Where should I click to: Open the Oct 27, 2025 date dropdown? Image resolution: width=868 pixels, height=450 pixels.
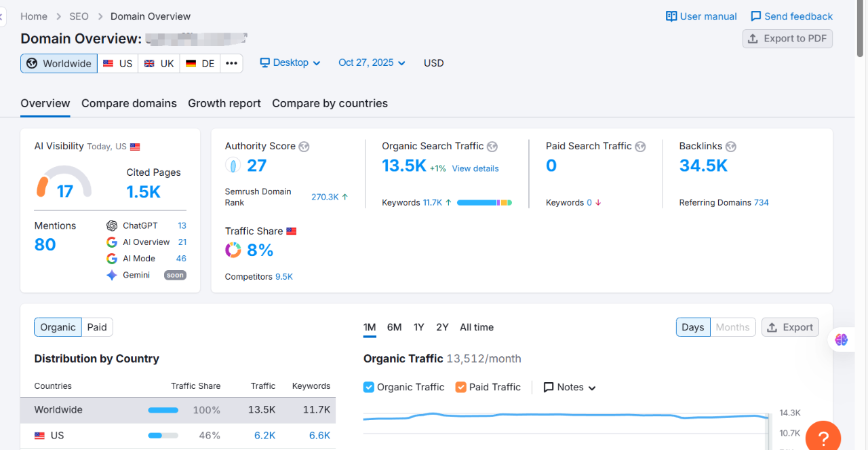tap(372, 62)
